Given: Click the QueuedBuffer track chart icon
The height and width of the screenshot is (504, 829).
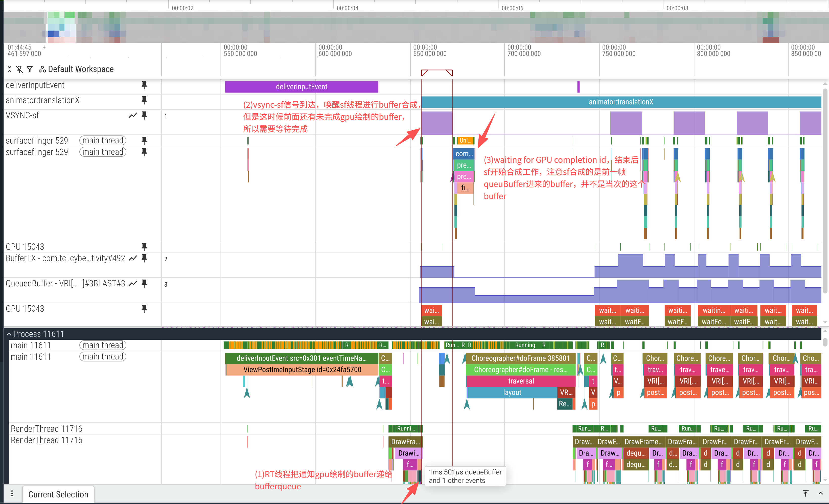Looking at the screenshot, I should (x=132, y=283).
